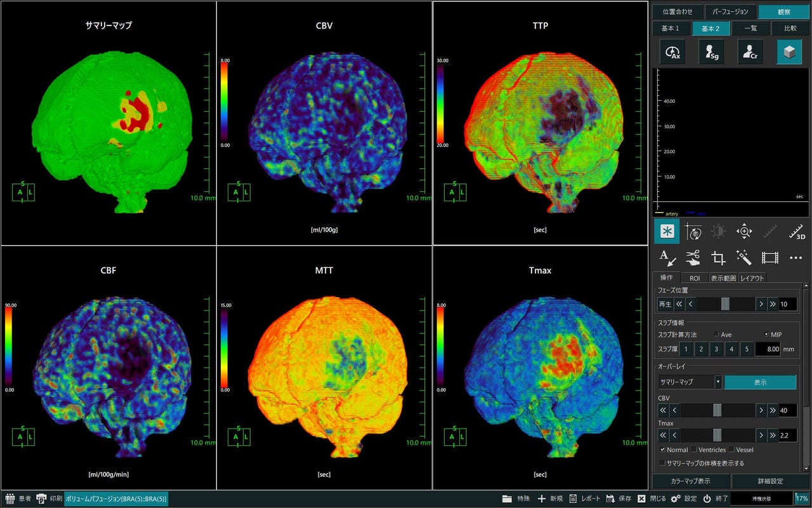Activate the scissors cutting tool
This screenshot has width=812, height=508.
point(693,257)
